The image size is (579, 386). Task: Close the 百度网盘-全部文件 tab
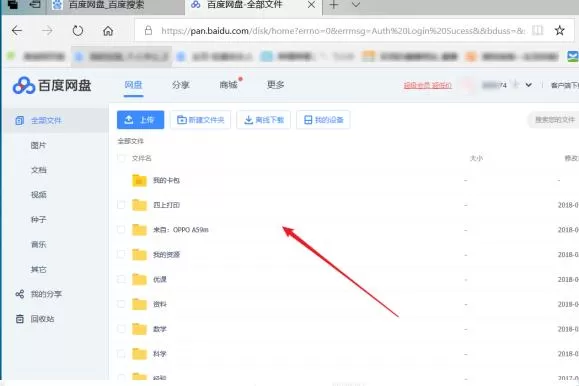(311, 5)
